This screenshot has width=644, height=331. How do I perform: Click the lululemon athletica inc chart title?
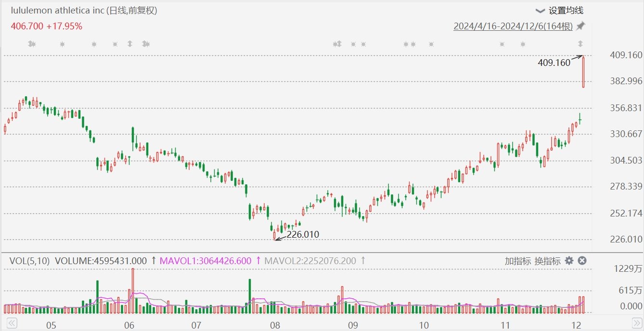[x=84, y=11]
